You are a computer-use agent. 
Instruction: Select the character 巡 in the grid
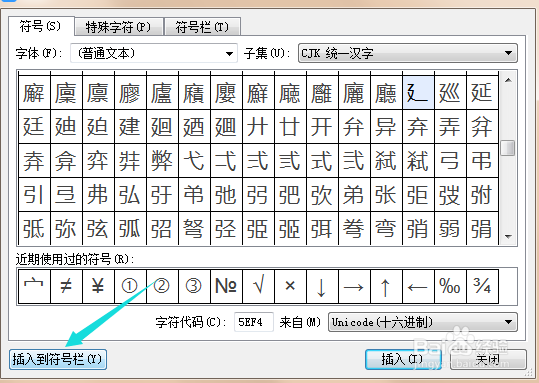(x=450, y=93)
